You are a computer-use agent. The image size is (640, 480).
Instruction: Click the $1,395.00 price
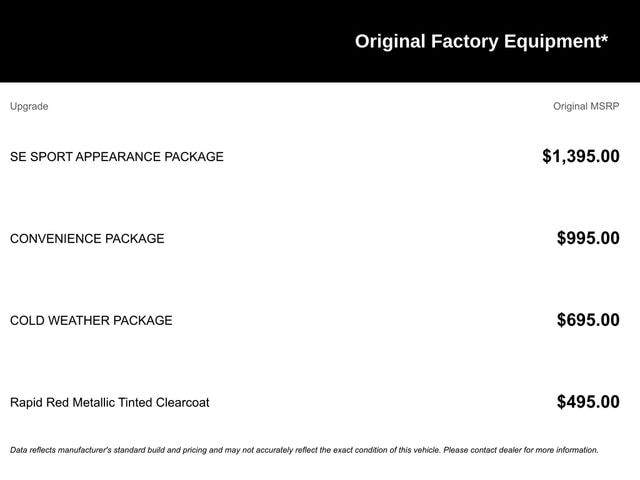point(580,156)
